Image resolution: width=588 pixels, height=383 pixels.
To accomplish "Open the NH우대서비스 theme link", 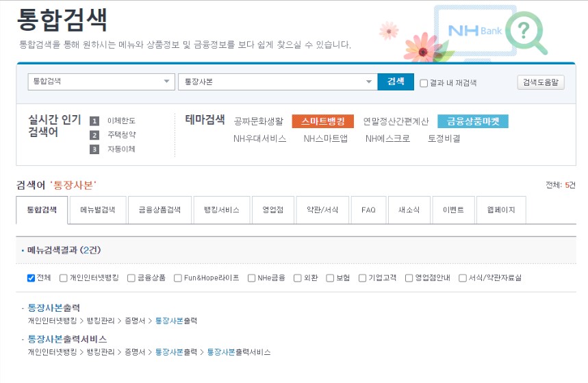I will click(259, 138).
